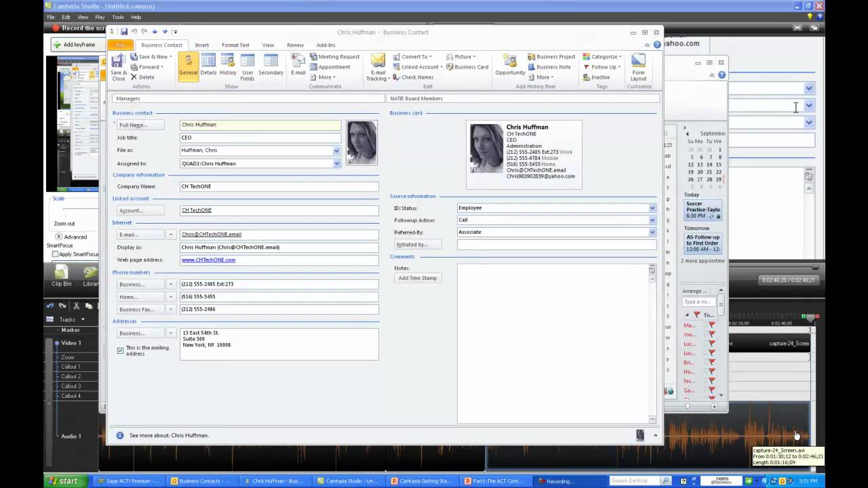Image resolution: width=868 pixels, height=488 pixels.
Task: Expand the File as dropdown
Action: pyautogui.click(x=336, y=150)
